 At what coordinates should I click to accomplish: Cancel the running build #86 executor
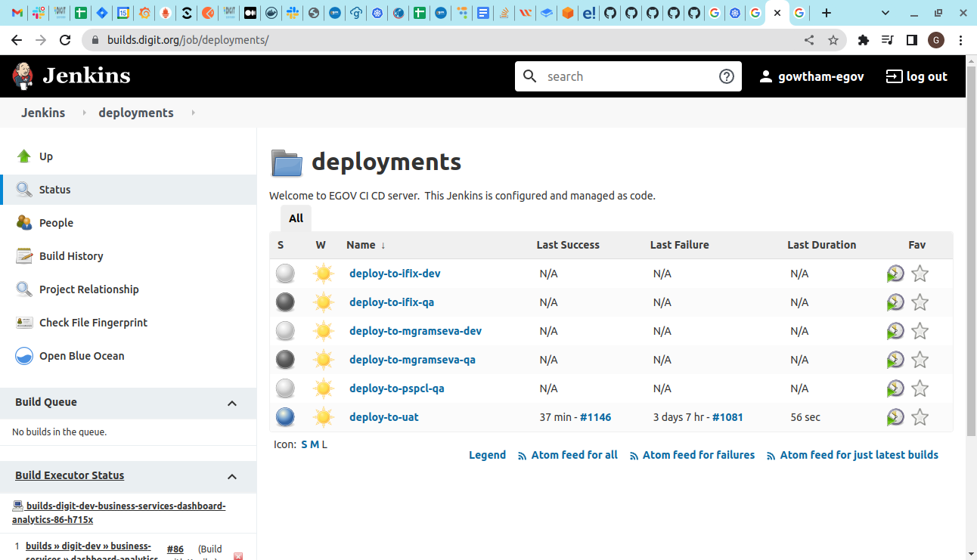point(238,556)
